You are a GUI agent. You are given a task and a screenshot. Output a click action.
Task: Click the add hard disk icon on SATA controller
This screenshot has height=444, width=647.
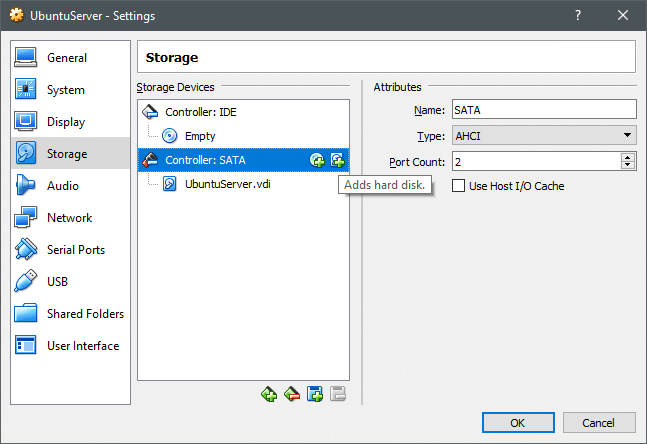(338, 160)
